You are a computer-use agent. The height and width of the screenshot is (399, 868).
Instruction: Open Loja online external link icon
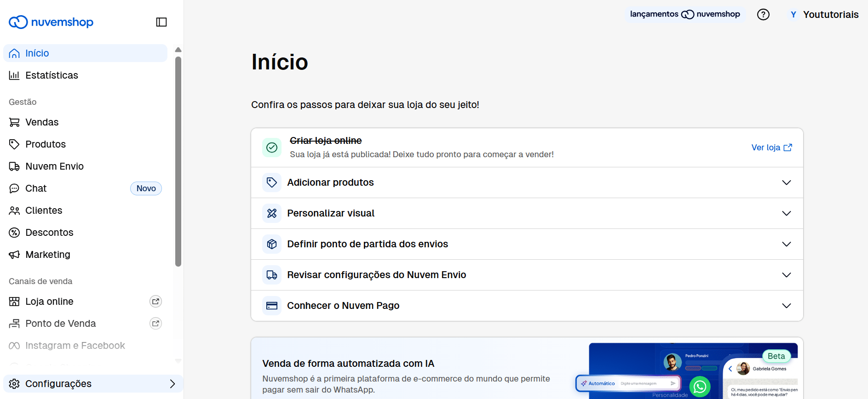click(156, 302)
